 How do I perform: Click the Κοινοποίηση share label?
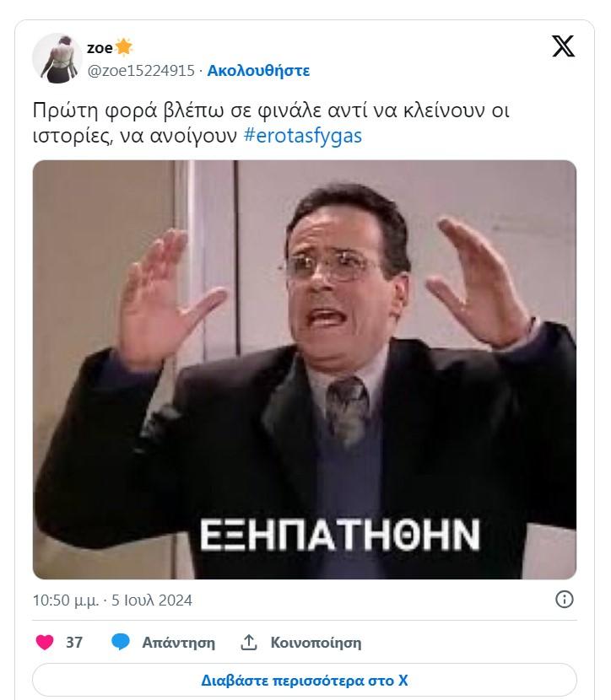(316, 643)
